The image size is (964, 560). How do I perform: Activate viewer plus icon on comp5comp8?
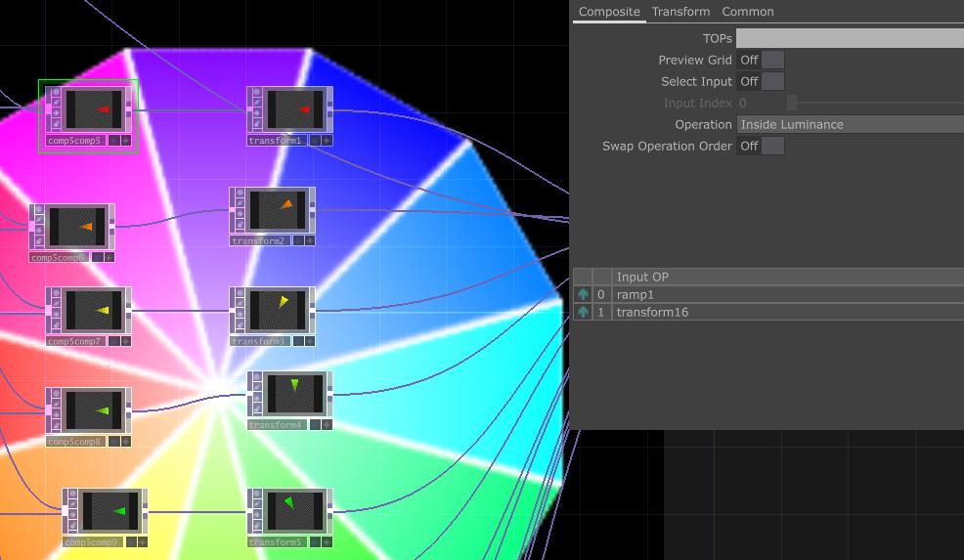coord(126,442)
